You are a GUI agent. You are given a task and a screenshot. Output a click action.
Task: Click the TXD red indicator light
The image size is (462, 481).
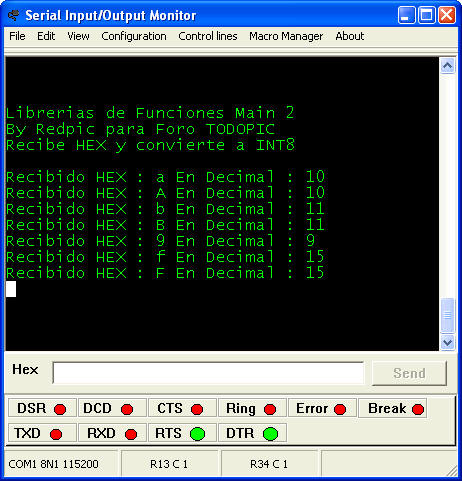56,434
